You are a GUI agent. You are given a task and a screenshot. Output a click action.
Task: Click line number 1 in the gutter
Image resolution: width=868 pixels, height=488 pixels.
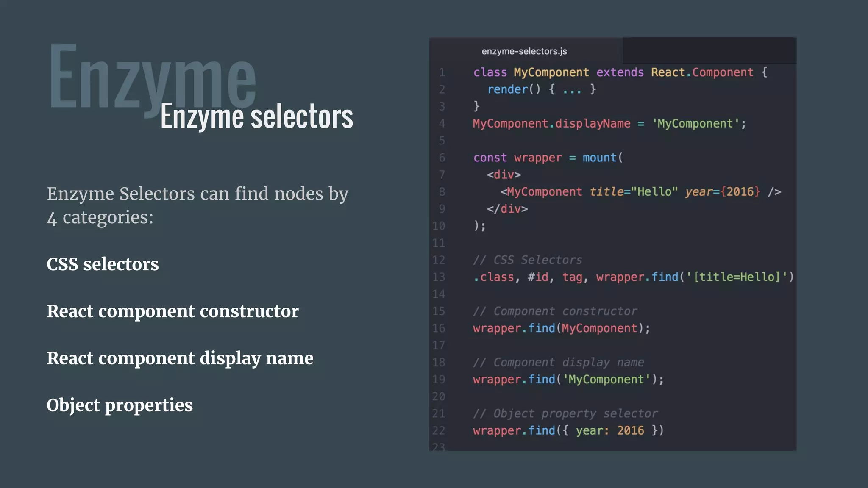click(442, 72)
